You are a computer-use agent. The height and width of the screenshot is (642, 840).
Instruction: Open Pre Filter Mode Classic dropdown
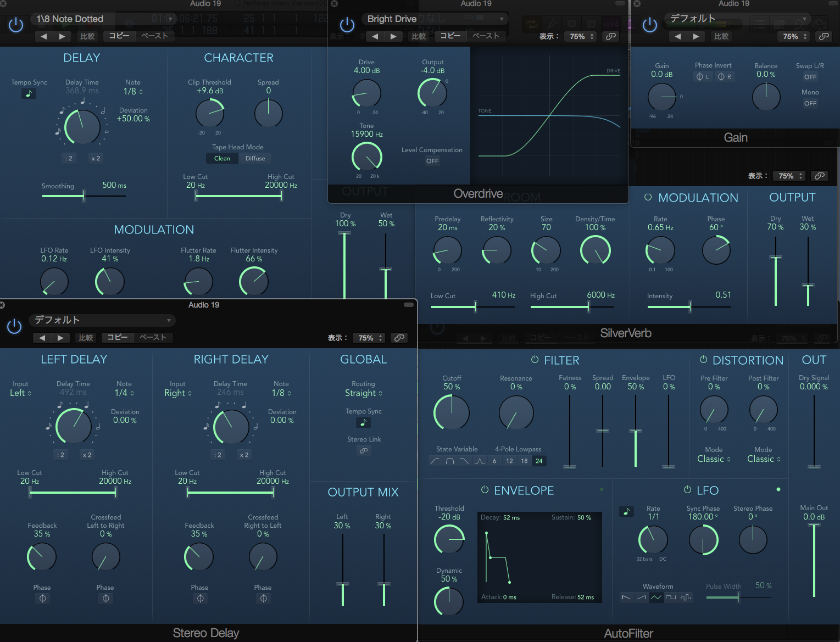pyautogui.click(x=714, y=459)
